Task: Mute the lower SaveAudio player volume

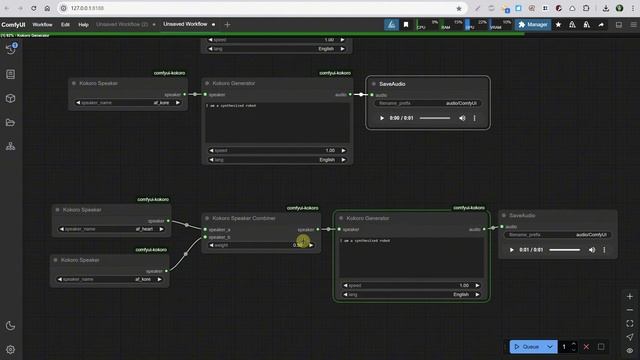Action: pos(592,250)
